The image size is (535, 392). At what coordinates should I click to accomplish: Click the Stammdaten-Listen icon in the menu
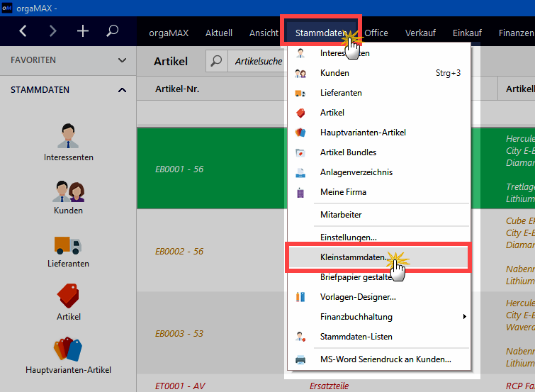(x=300, y=337)
